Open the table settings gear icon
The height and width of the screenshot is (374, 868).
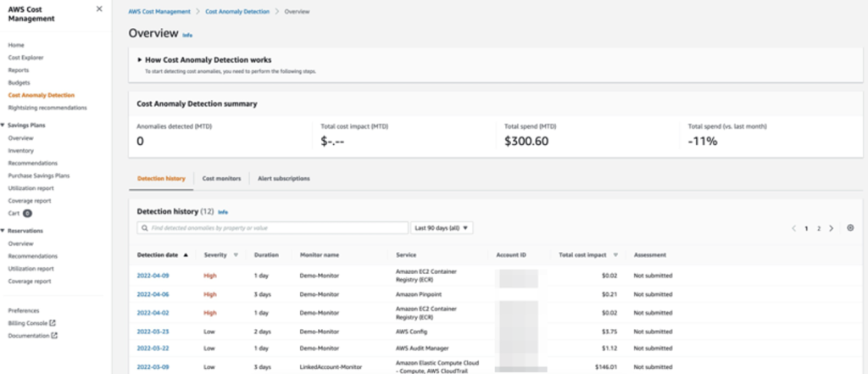[x=850, y=228]
